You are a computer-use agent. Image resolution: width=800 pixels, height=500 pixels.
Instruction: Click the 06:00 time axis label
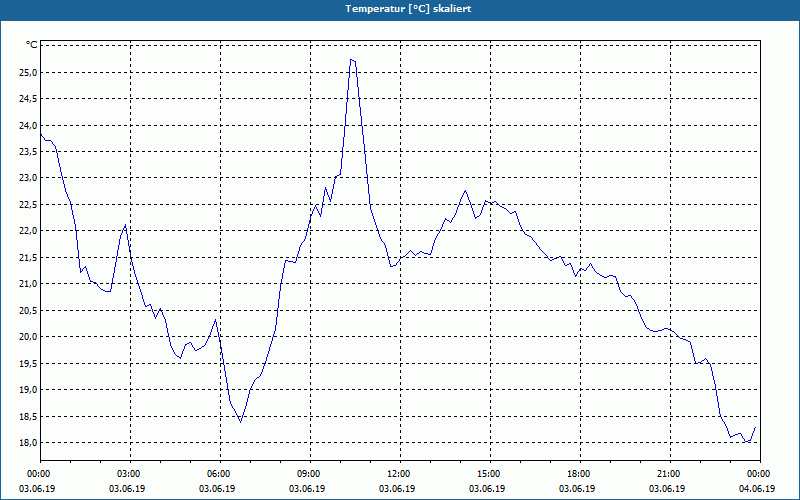220,474
